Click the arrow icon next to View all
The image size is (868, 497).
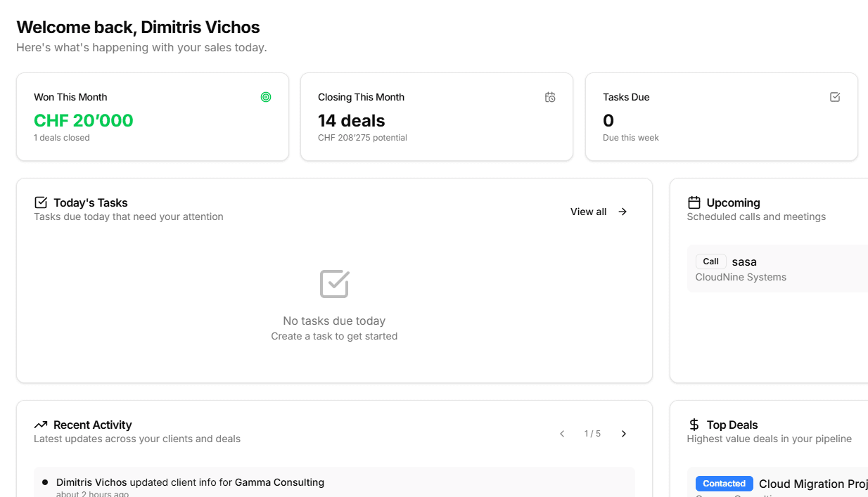coord(622,211)
